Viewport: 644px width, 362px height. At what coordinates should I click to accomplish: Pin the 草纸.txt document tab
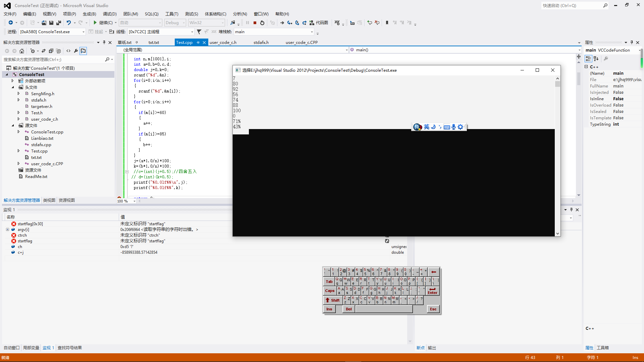click(x=137, y=42)
